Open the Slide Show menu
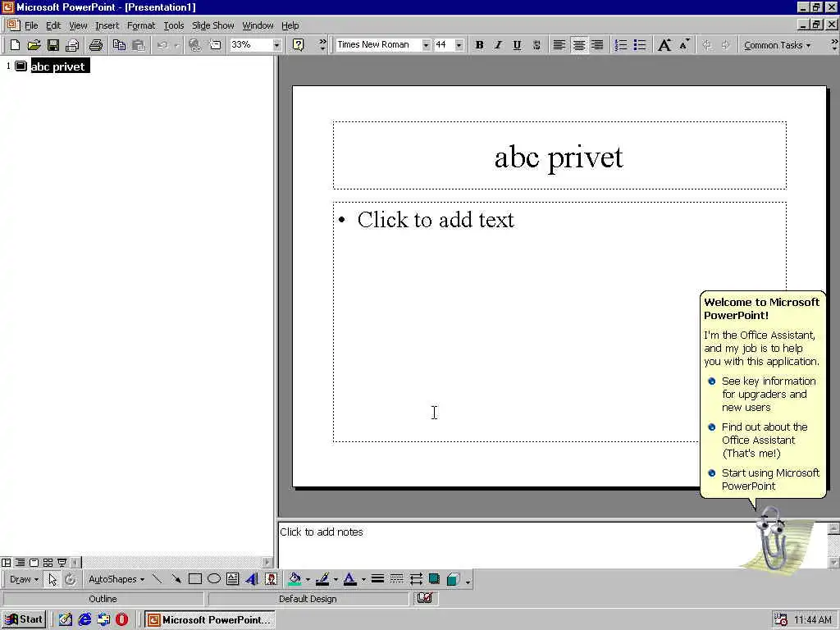The image size is (840, 630). (x=212, y=25)
